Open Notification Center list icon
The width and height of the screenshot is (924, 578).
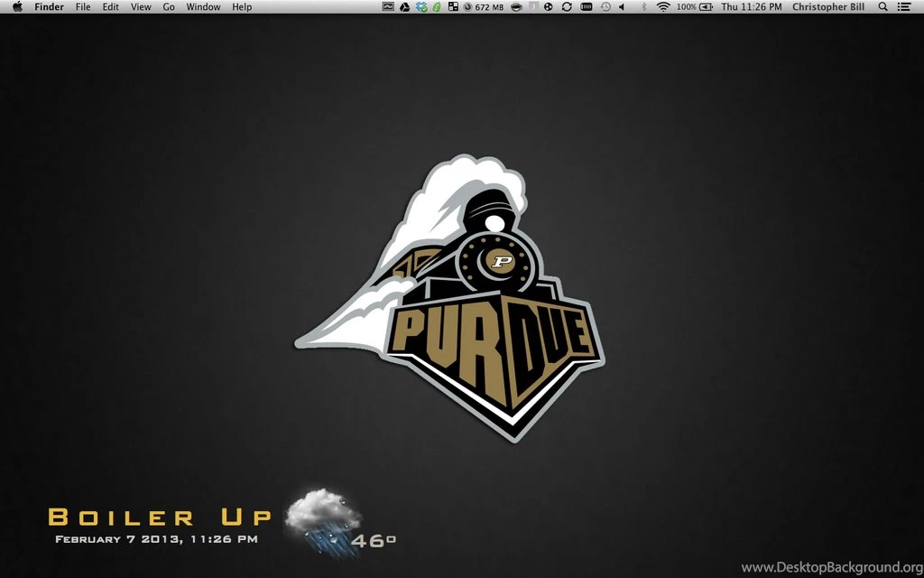(903, 6)
